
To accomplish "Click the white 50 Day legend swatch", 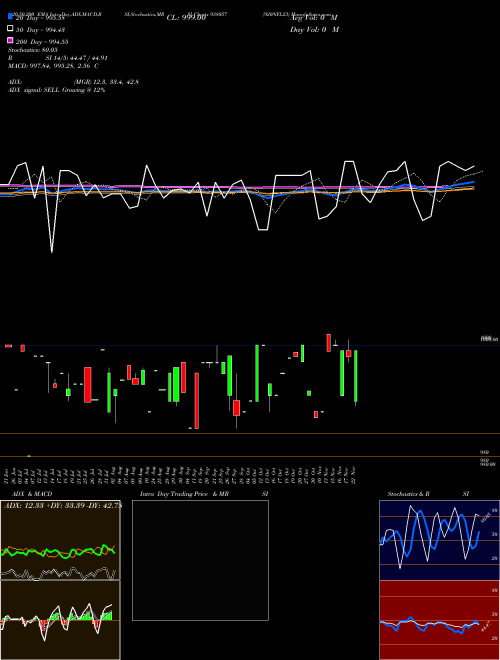I will tap(11, 28).
